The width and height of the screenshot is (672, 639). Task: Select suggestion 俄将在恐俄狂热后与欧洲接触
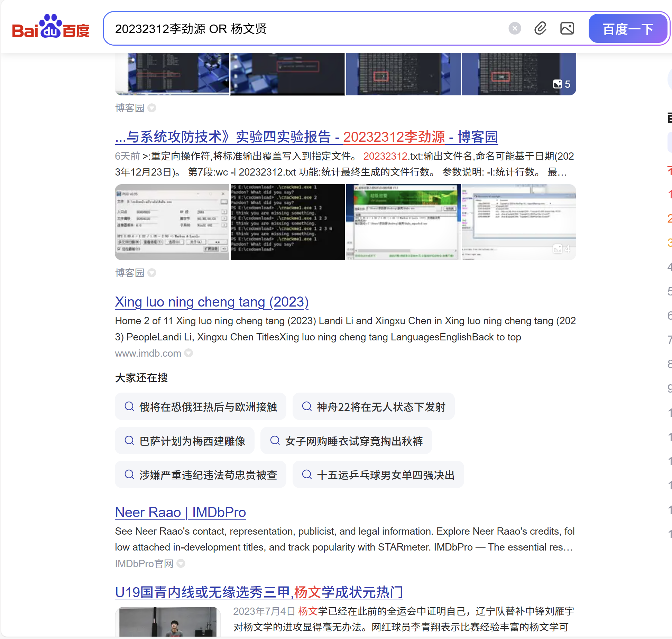[x=201, y=407]
